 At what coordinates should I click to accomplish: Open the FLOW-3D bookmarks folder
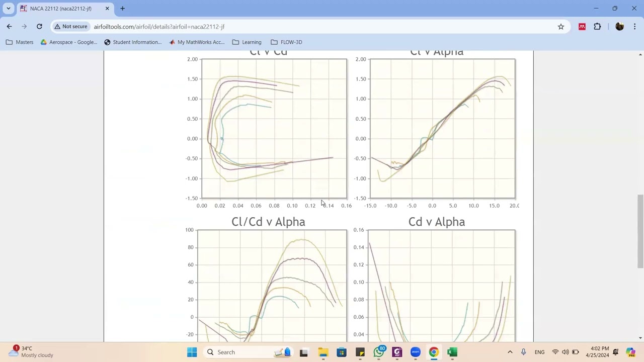point(286,42)
